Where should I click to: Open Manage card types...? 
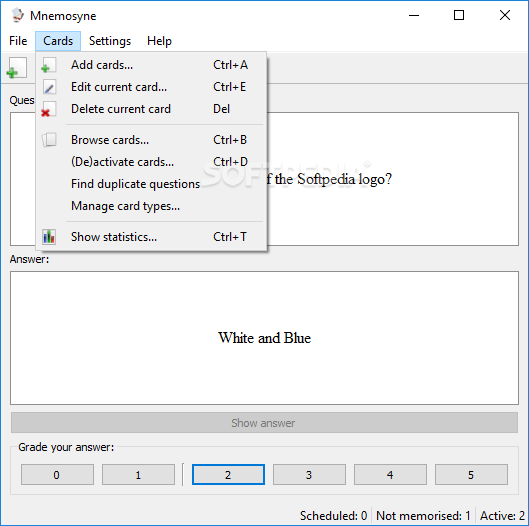click(x=151, y=206)
